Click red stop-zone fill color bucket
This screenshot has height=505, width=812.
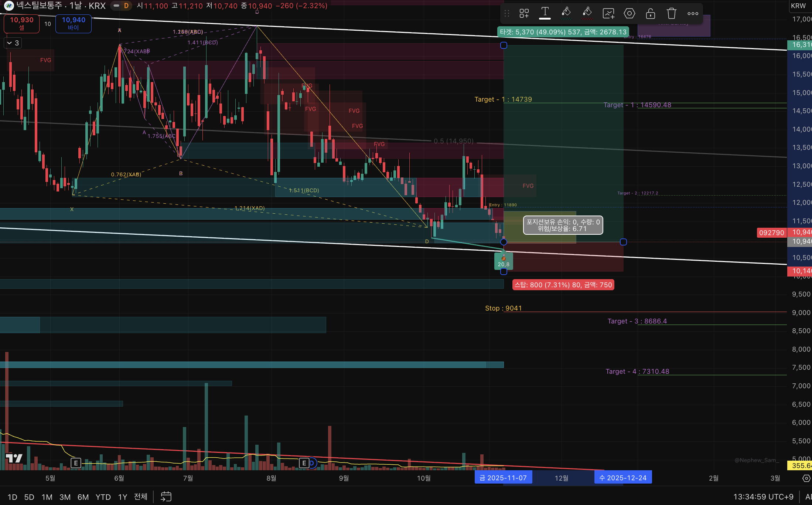point(587,13)
